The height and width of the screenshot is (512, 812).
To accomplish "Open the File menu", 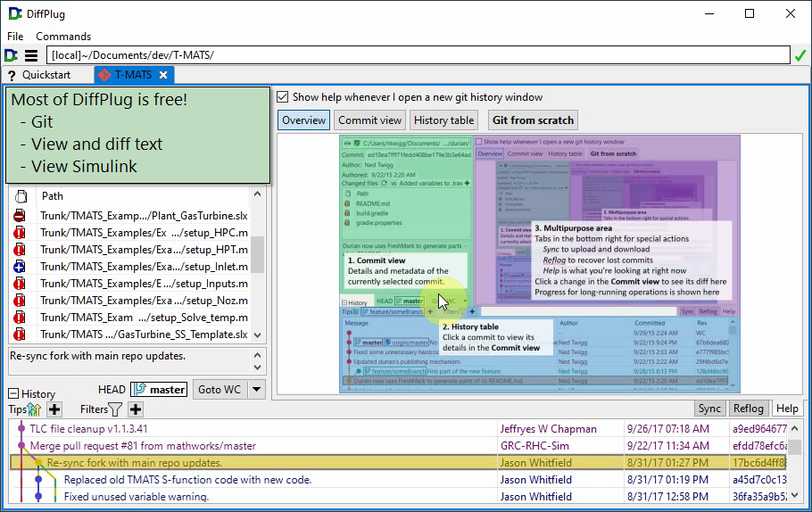I will pos(15,37).
